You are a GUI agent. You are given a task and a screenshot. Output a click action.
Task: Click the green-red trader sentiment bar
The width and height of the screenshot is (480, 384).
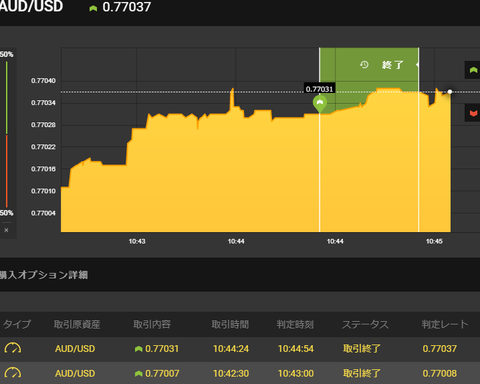(x=6, y=134)
